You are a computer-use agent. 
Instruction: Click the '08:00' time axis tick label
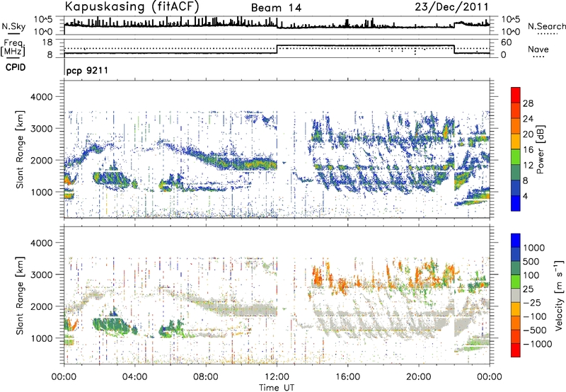[206, 377]
